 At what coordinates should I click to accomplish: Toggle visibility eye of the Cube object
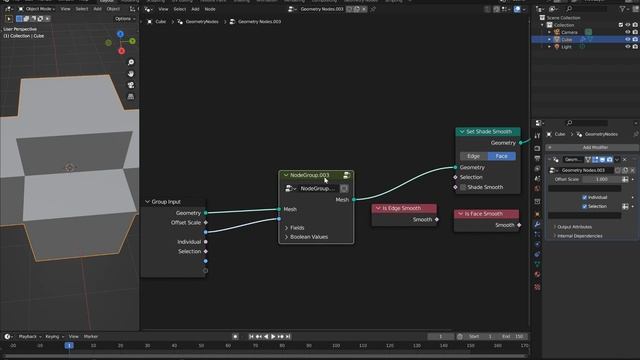point(628,39)
